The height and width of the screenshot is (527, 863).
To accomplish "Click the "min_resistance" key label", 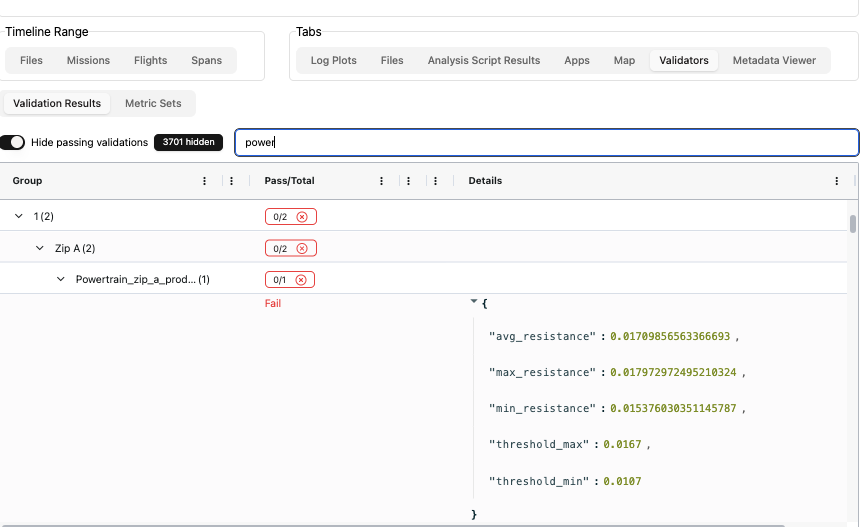I will click(x=542, y=409).
